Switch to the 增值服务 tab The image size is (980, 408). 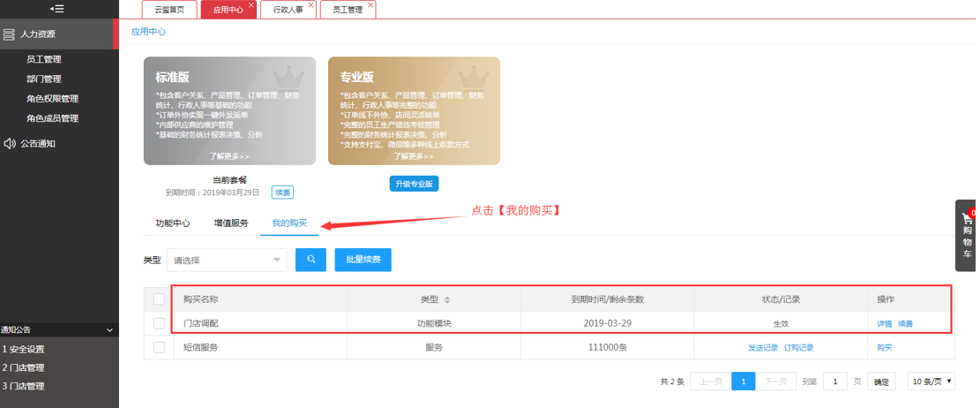pyautogui.click(x=230, y=223)
